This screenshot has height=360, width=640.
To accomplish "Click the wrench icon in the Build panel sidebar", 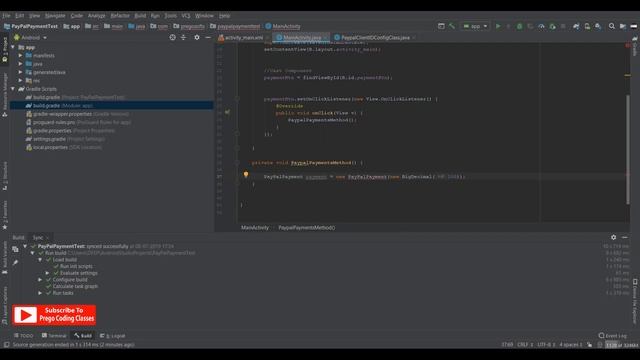I will [x=15, y=263].
